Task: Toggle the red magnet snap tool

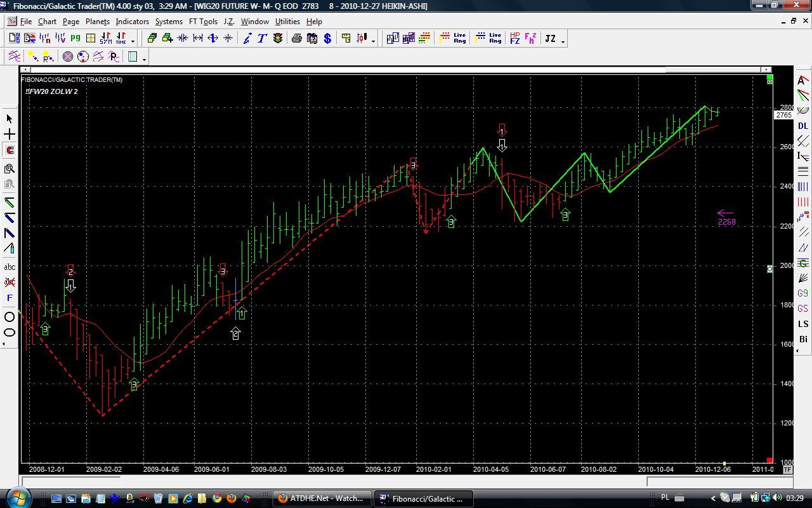Action: tap(10, 150)
